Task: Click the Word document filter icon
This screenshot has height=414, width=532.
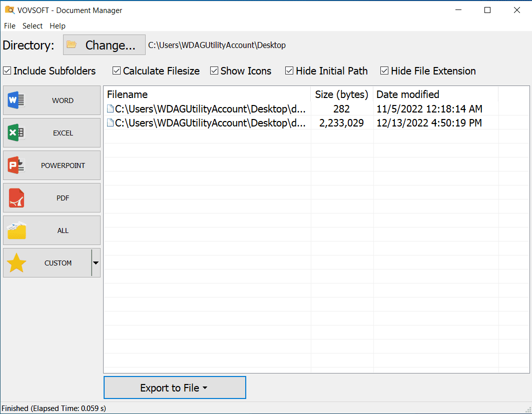Action: (16, 100)
